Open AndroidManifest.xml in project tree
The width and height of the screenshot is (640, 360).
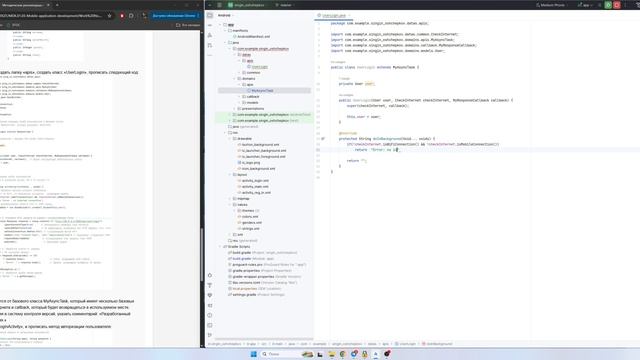253,37
